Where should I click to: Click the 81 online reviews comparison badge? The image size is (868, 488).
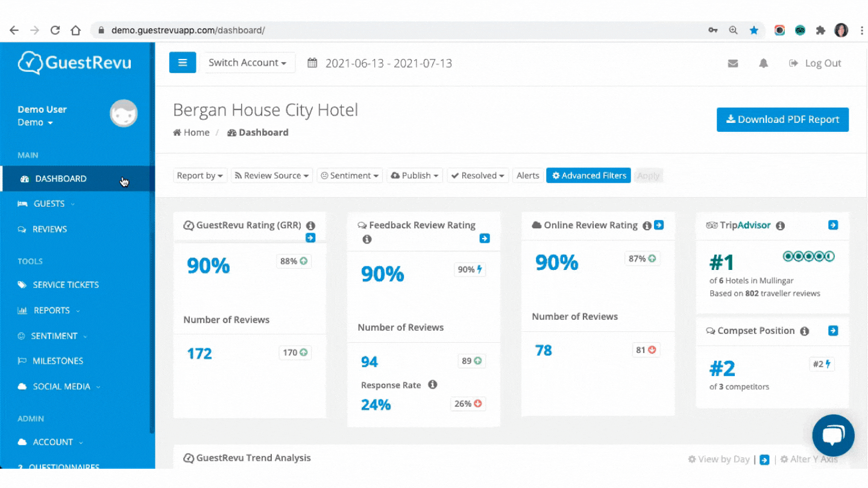tap(646, 349)
